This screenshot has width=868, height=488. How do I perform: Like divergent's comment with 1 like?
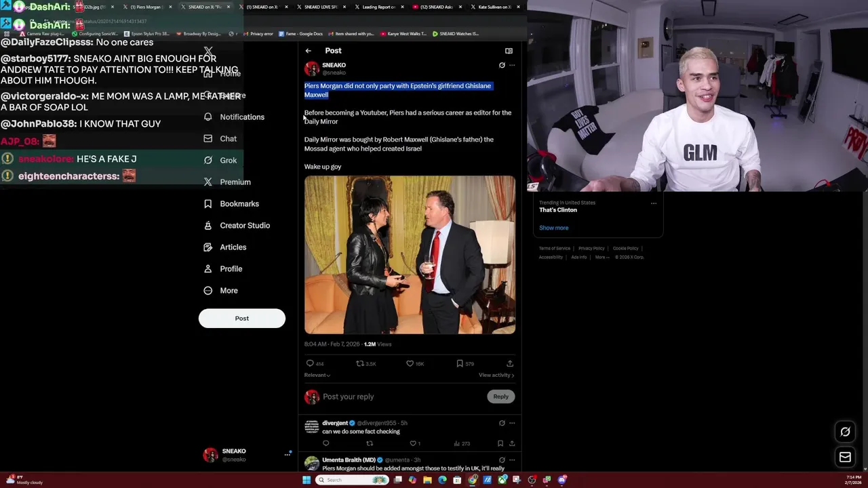tap(413, 443)
